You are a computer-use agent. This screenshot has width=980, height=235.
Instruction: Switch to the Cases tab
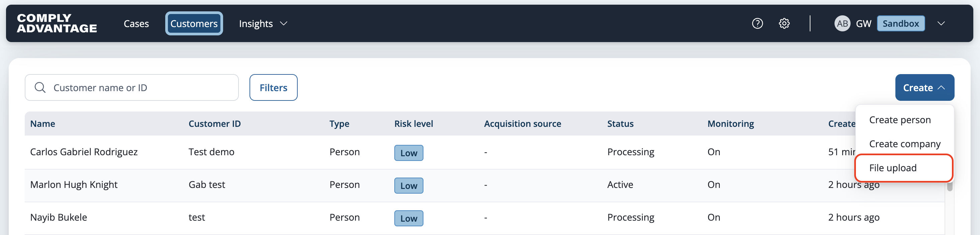coord(136,24)
